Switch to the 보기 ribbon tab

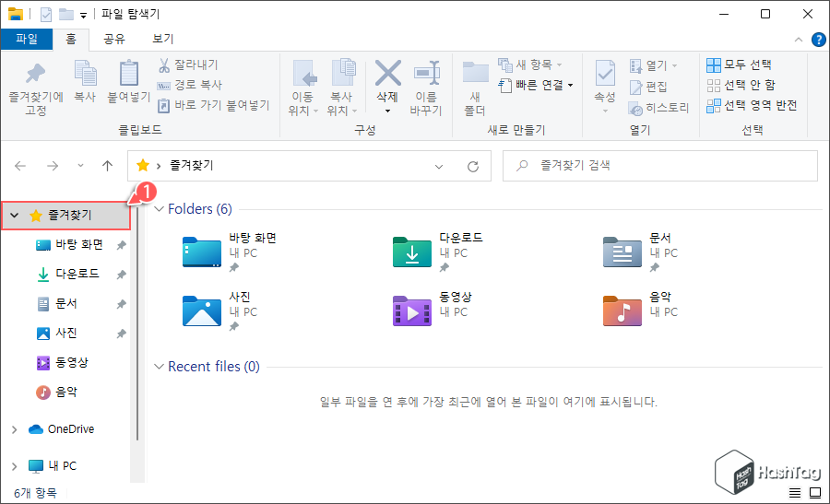pyautogui.click(x=163, y=39)
